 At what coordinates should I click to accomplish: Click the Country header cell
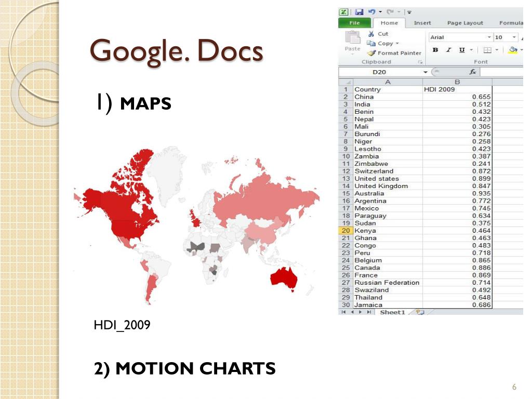(388, 89)
